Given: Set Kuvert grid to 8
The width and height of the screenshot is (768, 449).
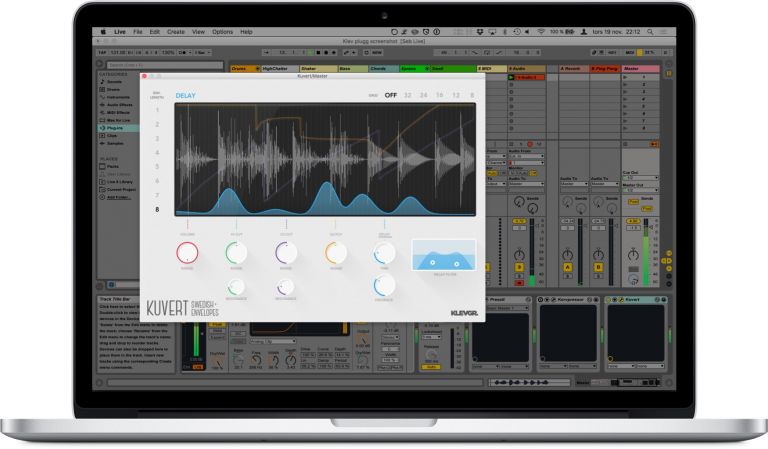Looking at the screenshot, I should pos(472,95).
